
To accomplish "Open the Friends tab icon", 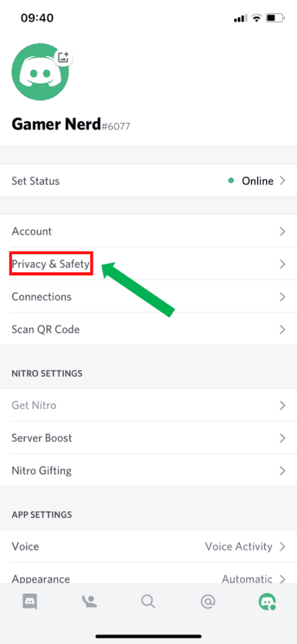I will click(89, 601).
